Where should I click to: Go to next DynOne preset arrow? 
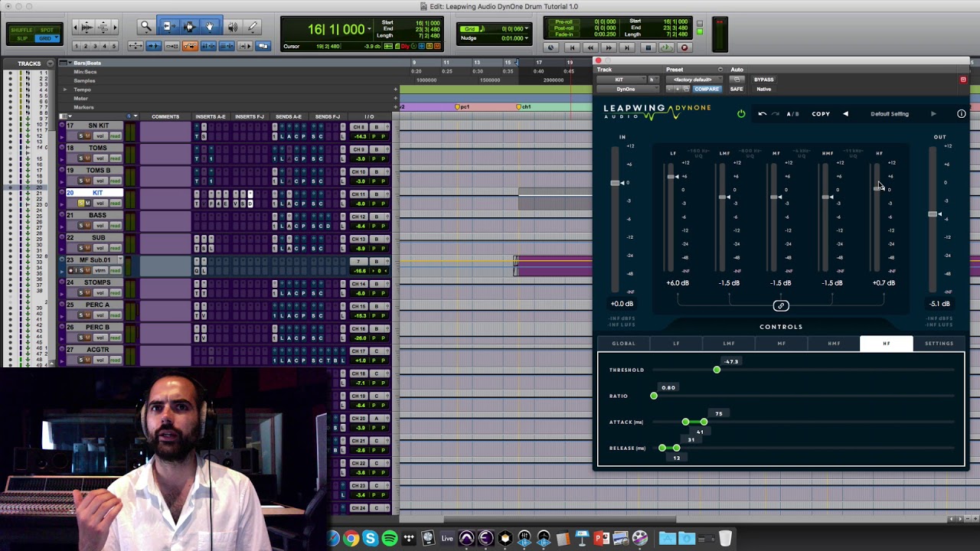coord(933,114)
